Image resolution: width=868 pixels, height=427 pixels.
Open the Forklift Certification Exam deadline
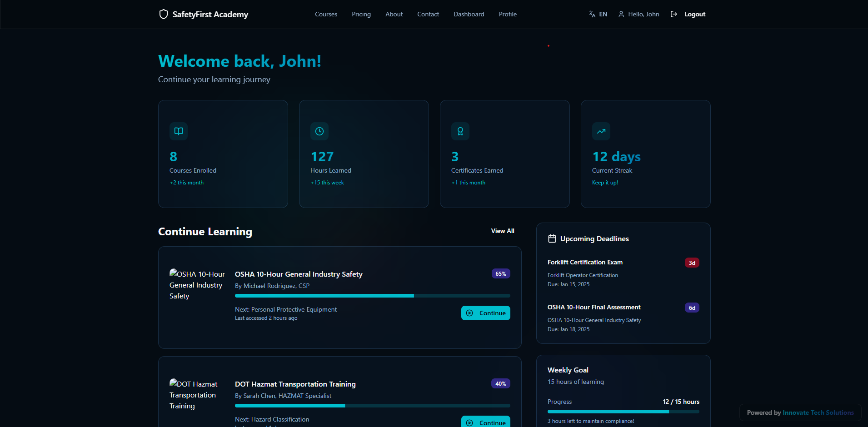(585, 262)
